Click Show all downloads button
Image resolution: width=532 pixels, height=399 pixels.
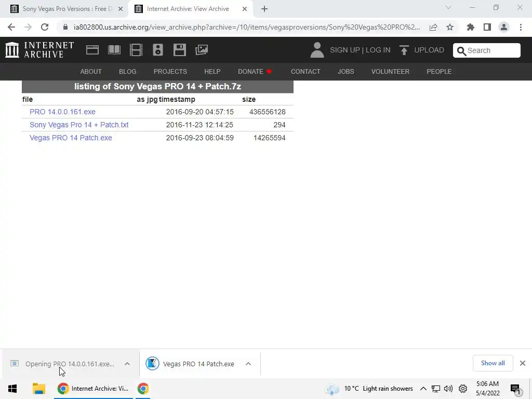click(x=493, y=363)
